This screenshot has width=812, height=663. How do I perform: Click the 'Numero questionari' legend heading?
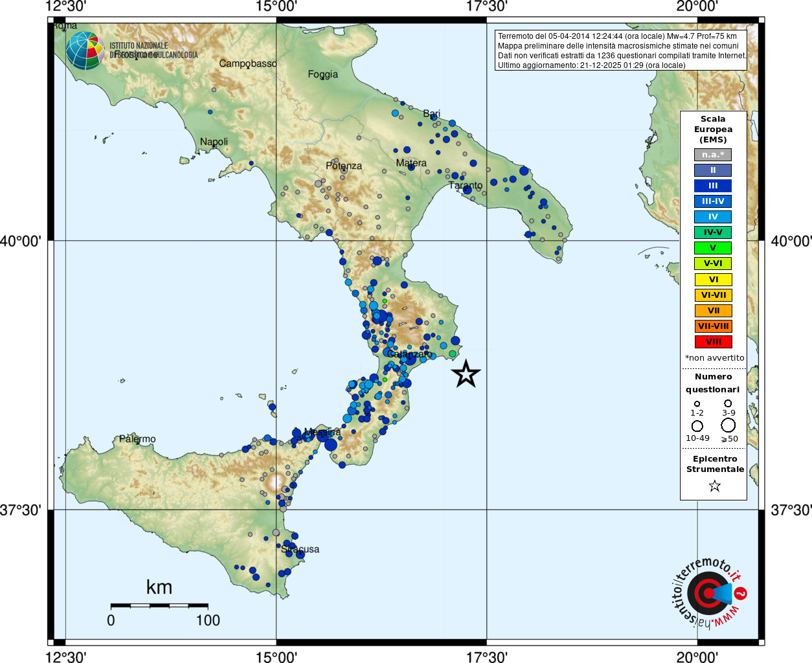[713, 383]
